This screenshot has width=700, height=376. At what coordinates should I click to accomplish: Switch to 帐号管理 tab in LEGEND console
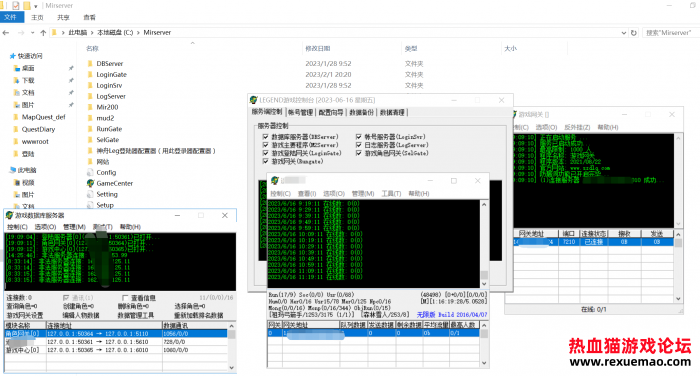coord(300,113)
